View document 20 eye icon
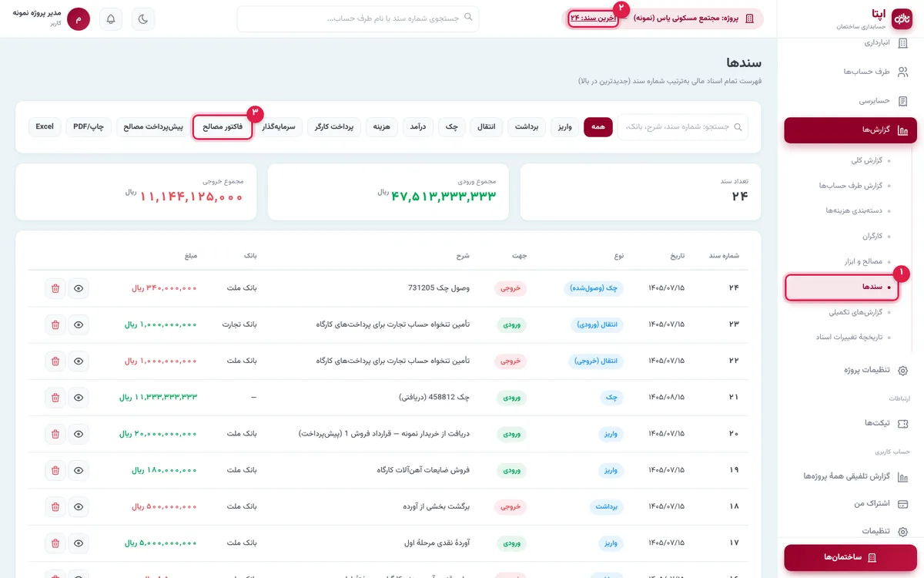The width and height of the screenshot is (924, 578). (79, 433)
